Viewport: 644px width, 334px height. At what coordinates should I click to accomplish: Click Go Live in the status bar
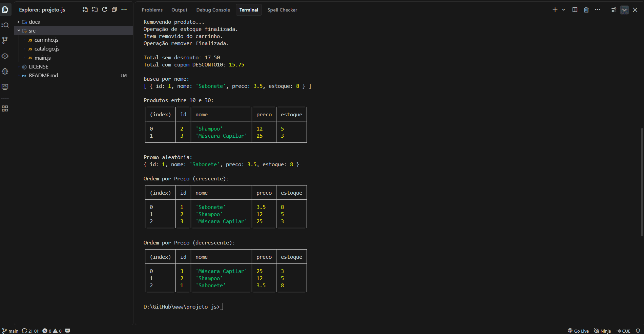tap(578, 331)
